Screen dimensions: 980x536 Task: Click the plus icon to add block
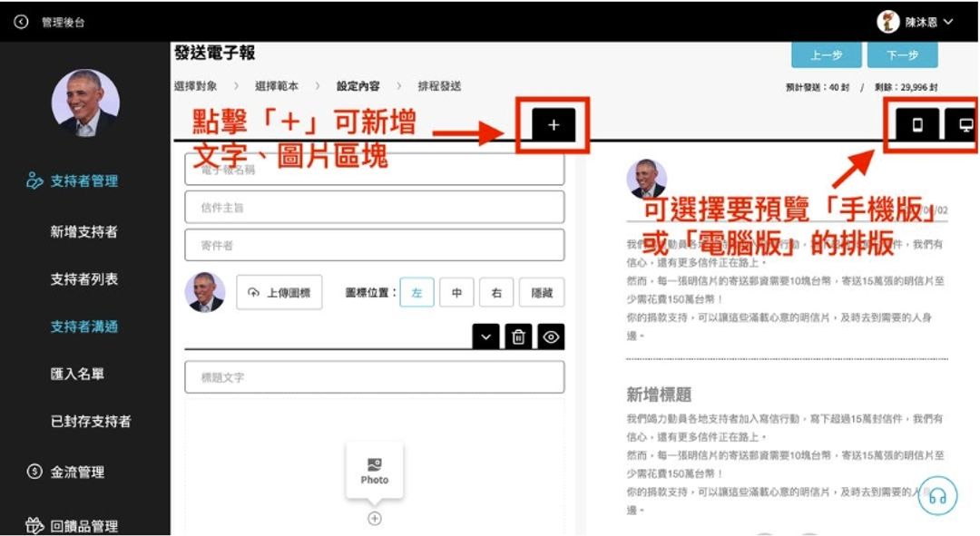pyautogui.click(x=554, y=125)
